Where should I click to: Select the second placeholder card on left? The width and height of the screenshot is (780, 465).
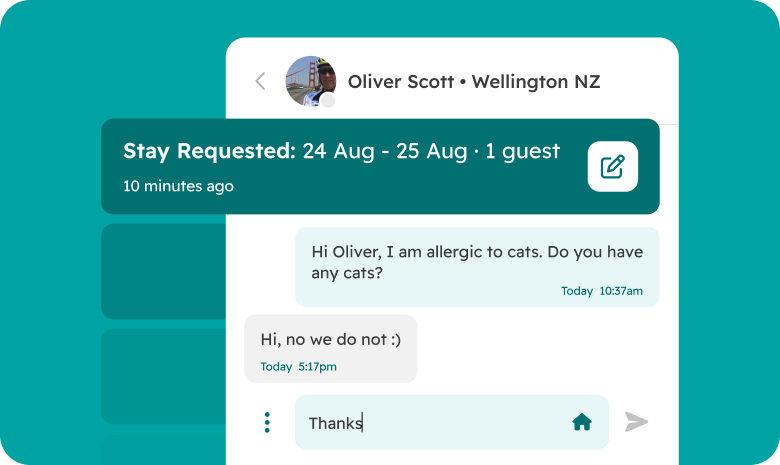tap(164, 376)
